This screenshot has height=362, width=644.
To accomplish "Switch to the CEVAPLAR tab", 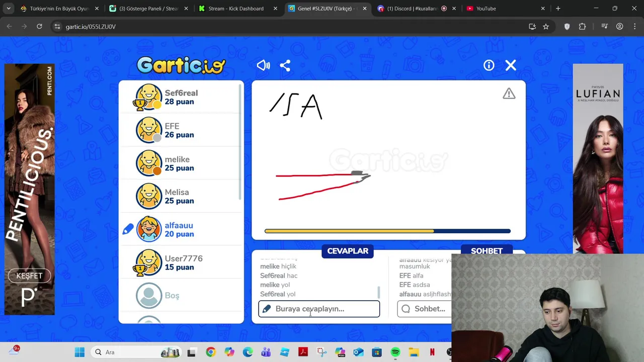I will click(x=348, y=251).
